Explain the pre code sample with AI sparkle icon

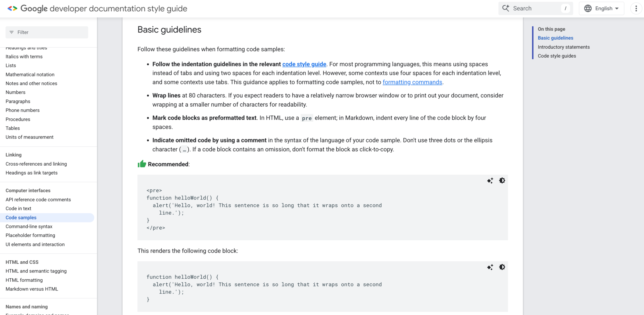click(490, 180)
